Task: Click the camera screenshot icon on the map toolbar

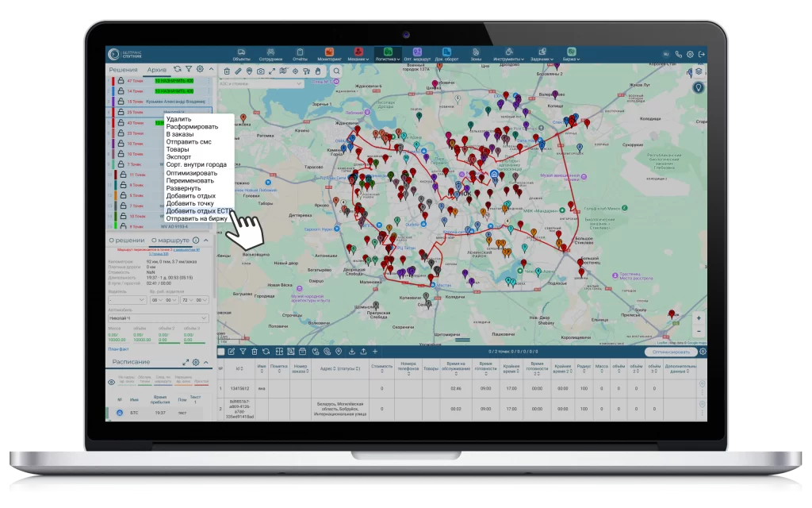Action: [260, 71]
